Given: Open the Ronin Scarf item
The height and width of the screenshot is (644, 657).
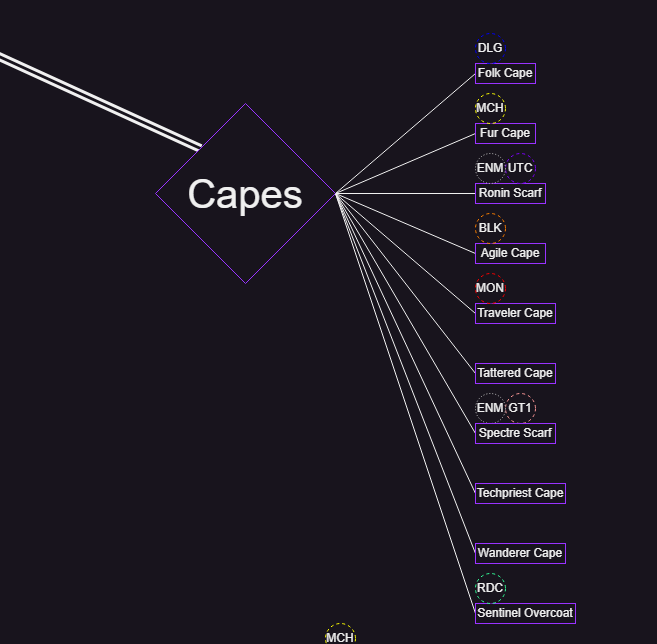Looking at the screenshot, I should (x=510, y=193).
